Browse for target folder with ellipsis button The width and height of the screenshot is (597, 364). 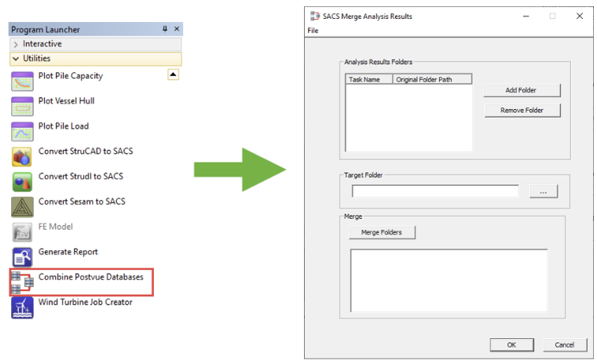[x=544, y=191]
